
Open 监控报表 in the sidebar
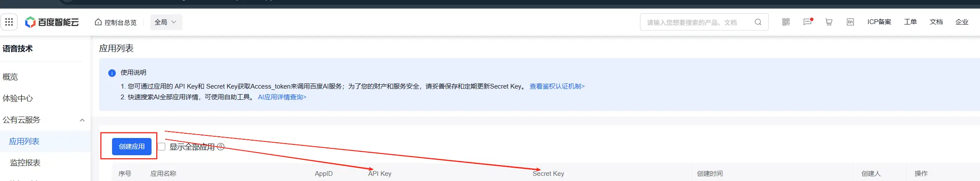point(25,163)
